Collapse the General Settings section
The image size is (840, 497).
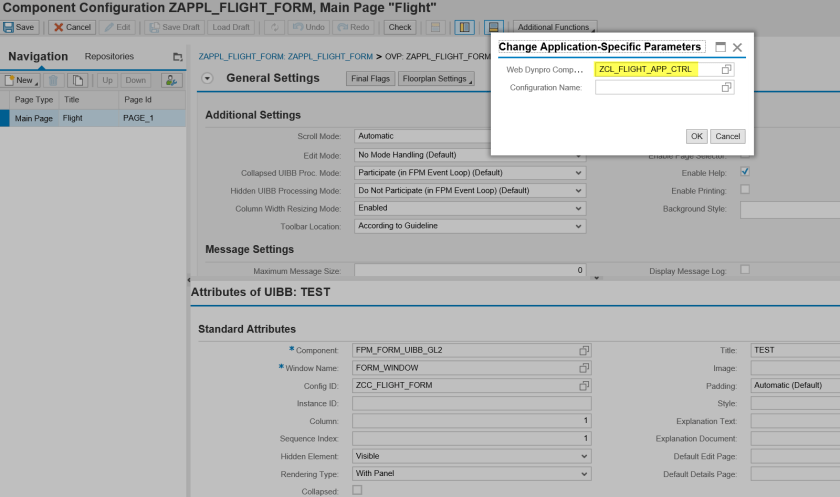[x=207, y=78]
